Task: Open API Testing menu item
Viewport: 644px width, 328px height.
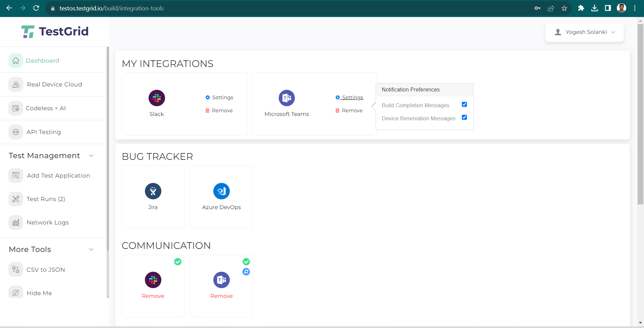Action: point(44,132)
